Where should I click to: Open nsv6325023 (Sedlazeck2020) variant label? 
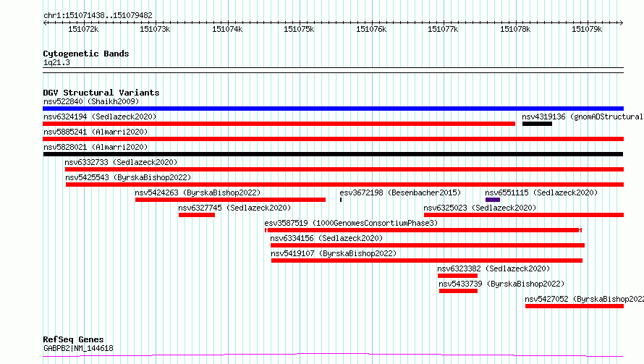[480, 208]
